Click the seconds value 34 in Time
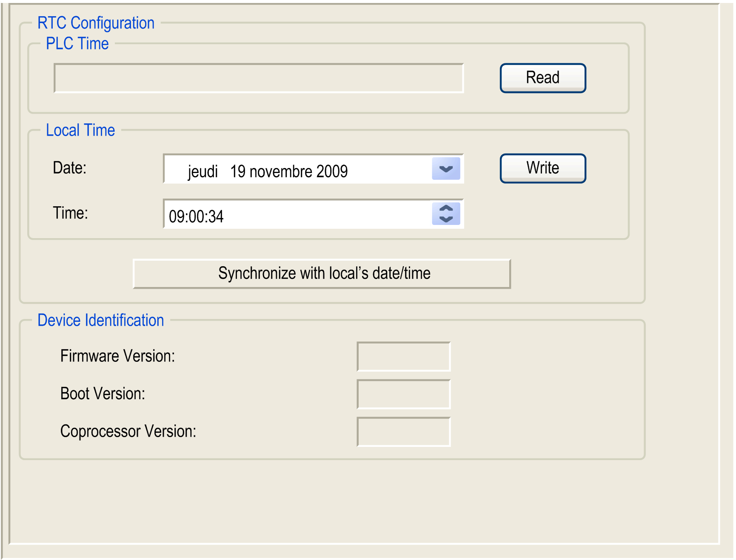Image resolution: width=736 pixels, height=560 pixels. point(216,217)
